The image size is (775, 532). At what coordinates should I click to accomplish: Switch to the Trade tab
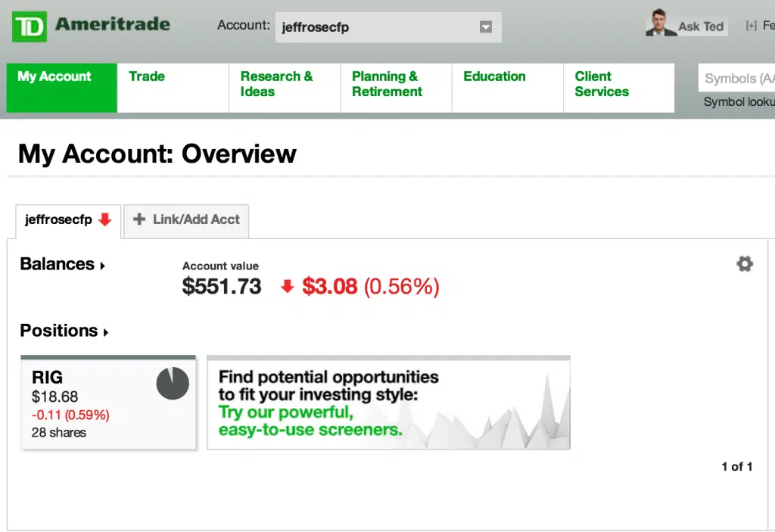click(146, 76)
